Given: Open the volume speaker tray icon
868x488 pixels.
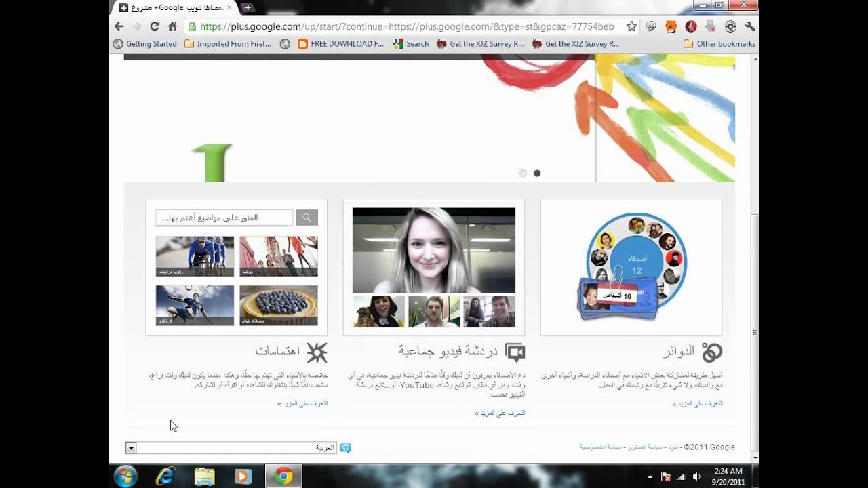Looking at the screenshot, I should pos(696,476).
